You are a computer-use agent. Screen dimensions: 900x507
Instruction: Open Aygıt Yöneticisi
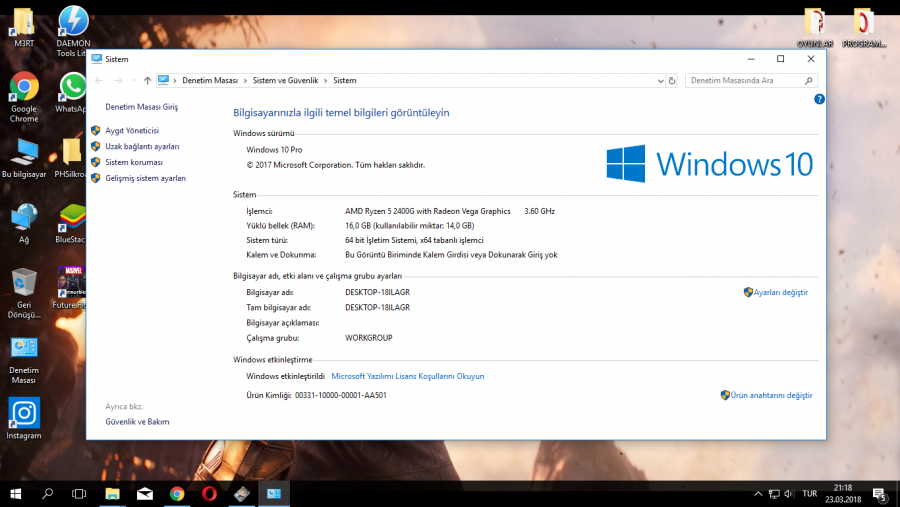pyautogui.click(x=131, y=130)
